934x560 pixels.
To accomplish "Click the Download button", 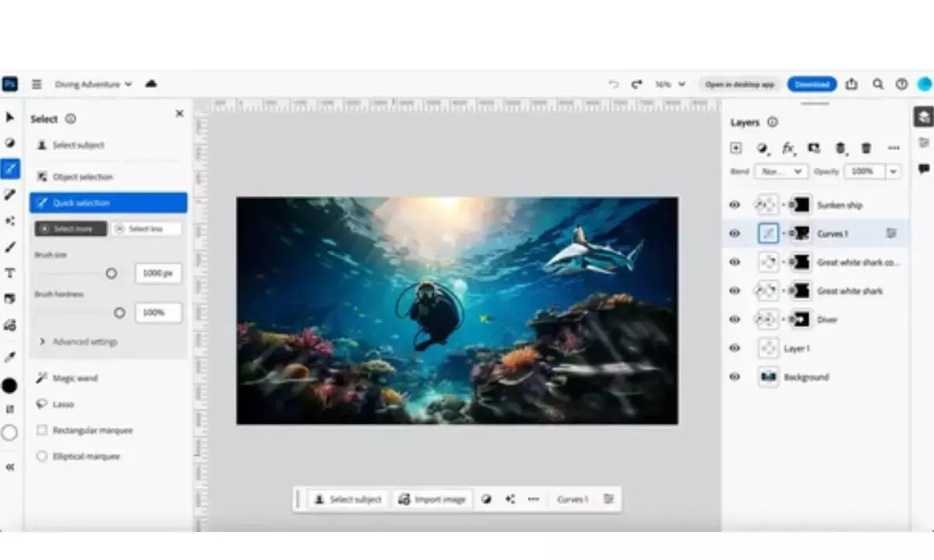I will pos(812,83).
